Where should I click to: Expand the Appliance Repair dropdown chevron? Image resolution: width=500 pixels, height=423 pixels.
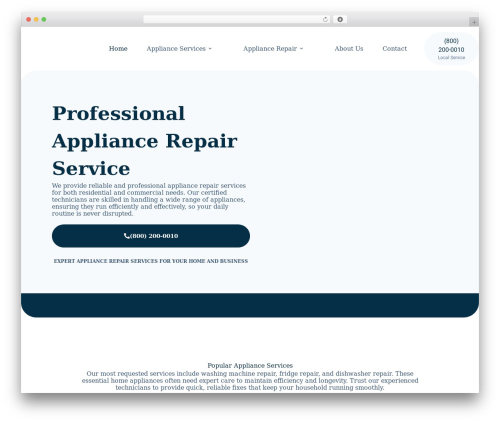(x=301, y=49)
